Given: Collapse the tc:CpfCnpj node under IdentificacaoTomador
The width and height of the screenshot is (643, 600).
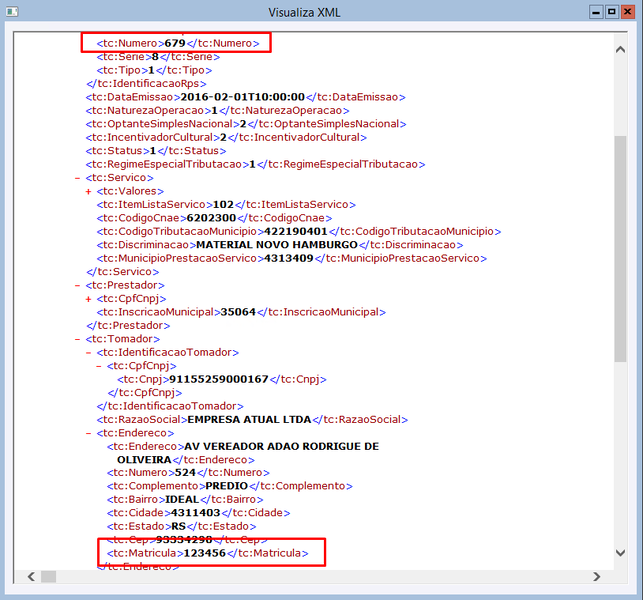Looking at the screenshot, I should point(98,366).
